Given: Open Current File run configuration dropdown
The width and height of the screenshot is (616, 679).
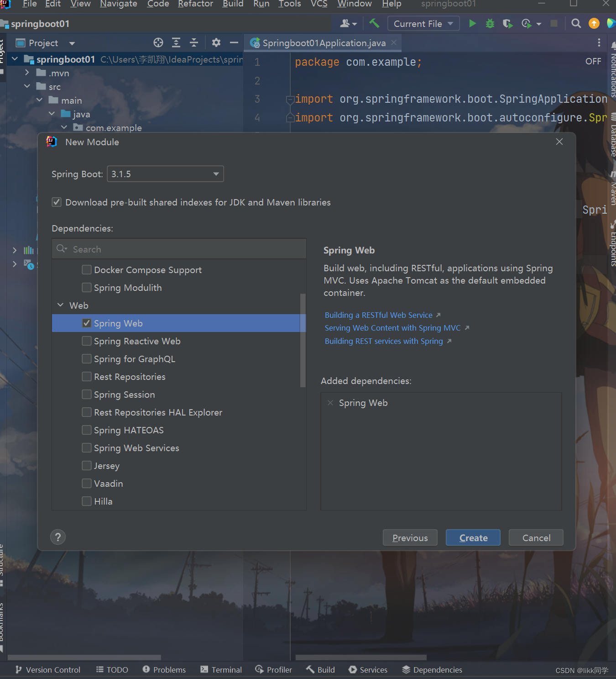Looking at the screenshot, I should click(423, 23).
